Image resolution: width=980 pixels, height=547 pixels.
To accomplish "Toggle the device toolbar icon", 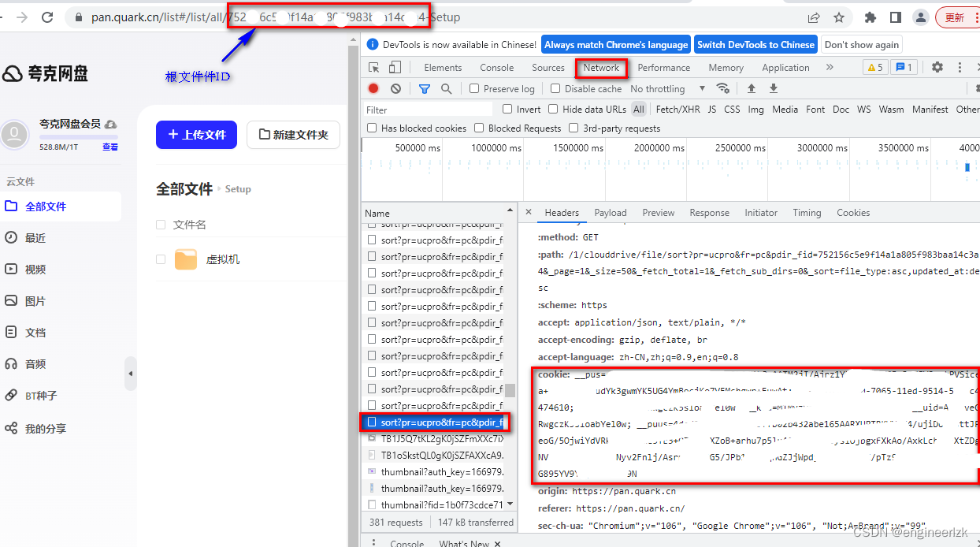I will coord(395,68).
